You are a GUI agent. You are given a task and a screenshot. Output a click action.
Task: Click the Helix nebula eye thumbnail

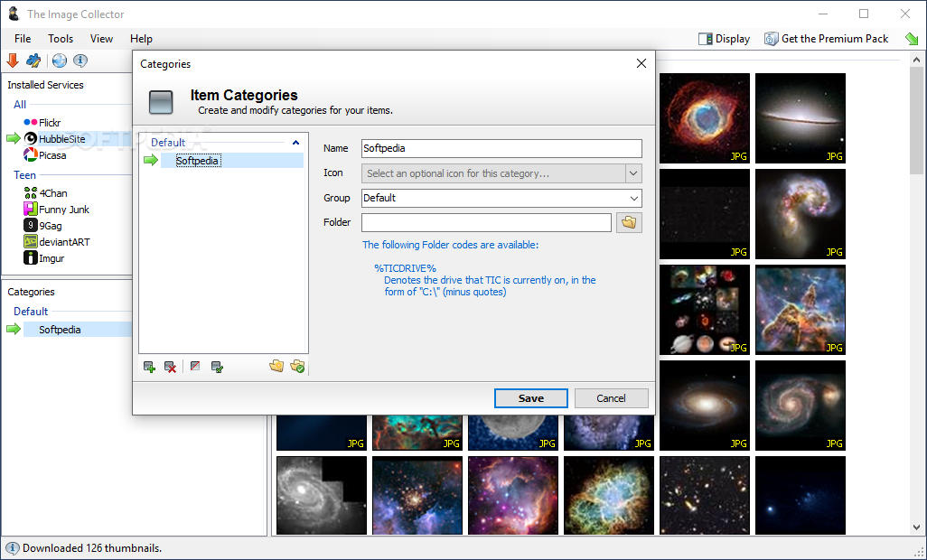[705, 118]
